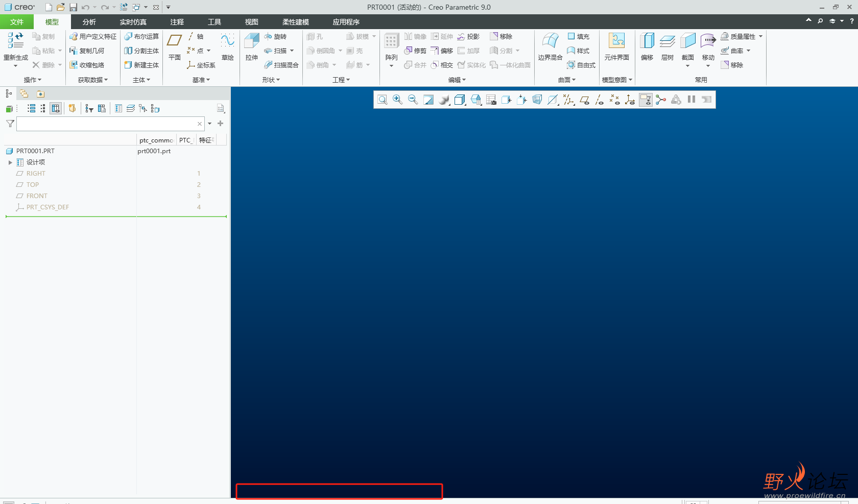Click the Refit view icon
Viewport: 858px width, 504px height.
[383, 100]
